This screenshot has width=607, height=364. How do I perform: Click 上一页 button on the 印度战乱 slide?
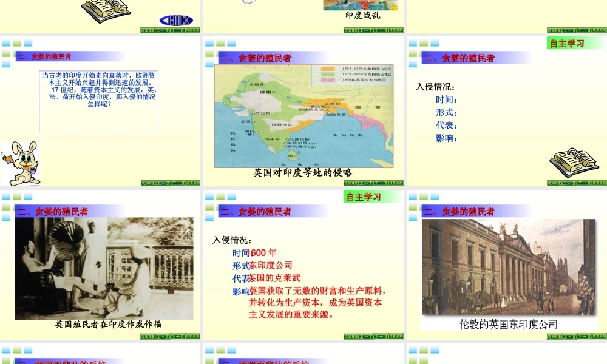coord(366,30)
